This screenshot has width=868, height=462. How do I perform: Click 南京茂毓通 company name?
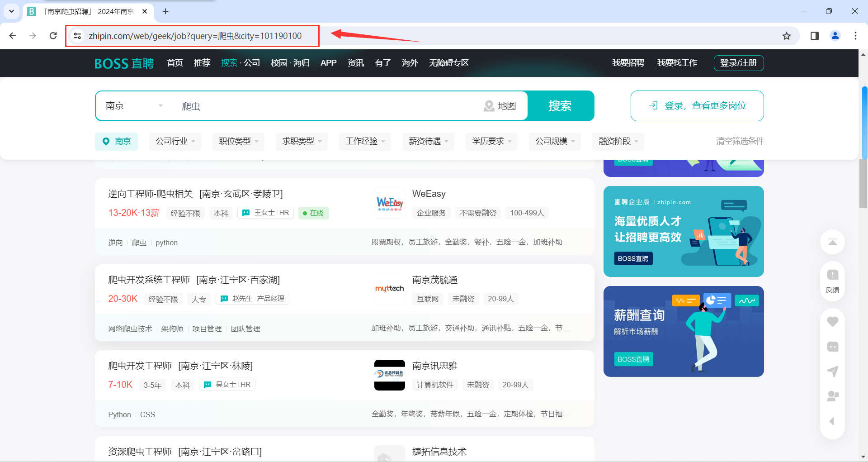coord(435,280)
